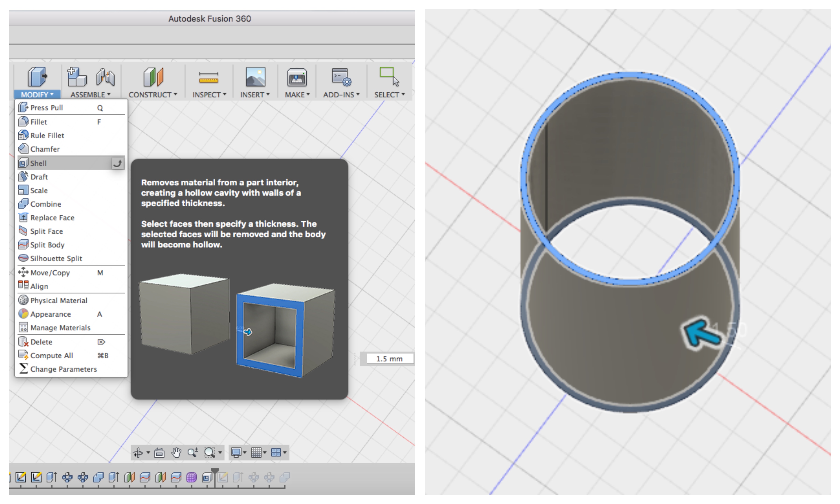Choose Split Body from the Modify menu
Image resolution: width=840 pixels, height=504 pixels.
71,245
